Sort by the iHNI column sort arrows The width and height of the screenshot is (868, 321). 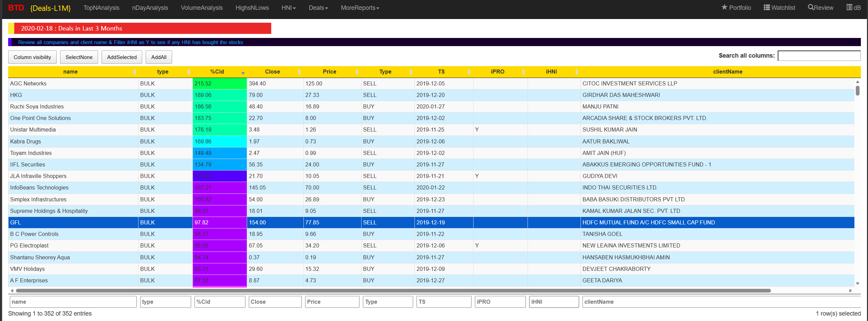(576, 72)
